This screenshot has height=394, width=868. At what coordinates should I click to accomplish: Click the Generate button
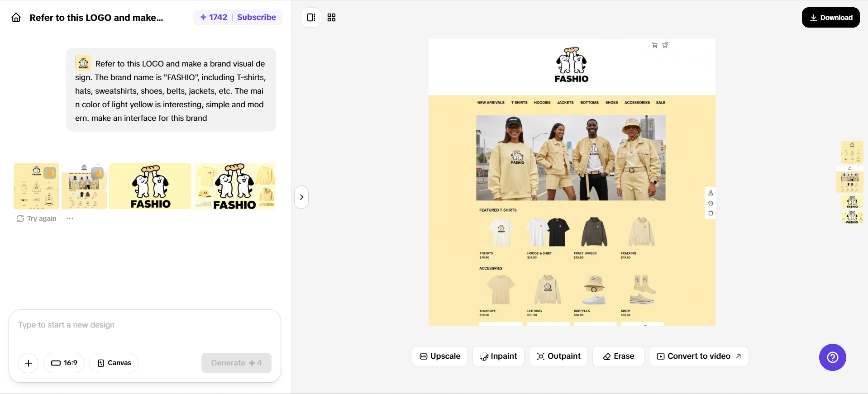coord(236,363)
